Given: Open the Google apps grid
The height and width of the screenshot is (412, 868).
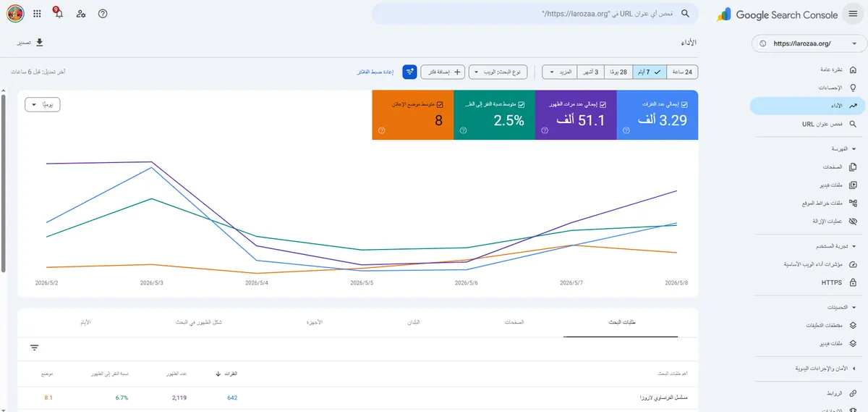Looking at the screenshot, I should coord(37,14).
